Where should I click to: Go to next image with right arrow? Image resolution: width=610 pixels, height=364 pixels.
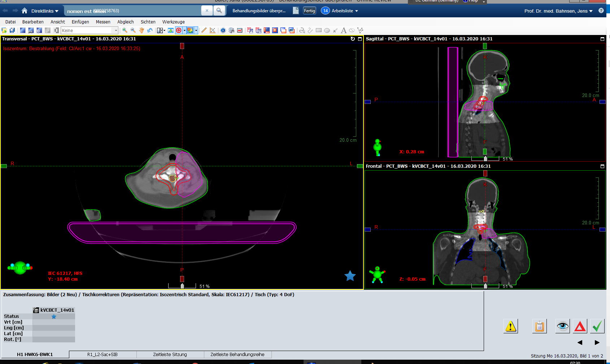597,342
